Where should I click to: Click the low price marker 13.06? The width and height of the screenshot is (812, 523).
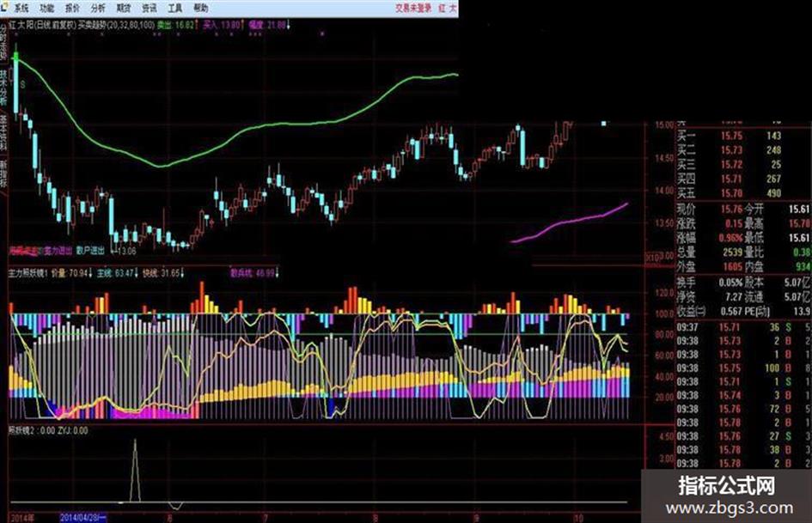pyautogui.click(x=127, y=252)
